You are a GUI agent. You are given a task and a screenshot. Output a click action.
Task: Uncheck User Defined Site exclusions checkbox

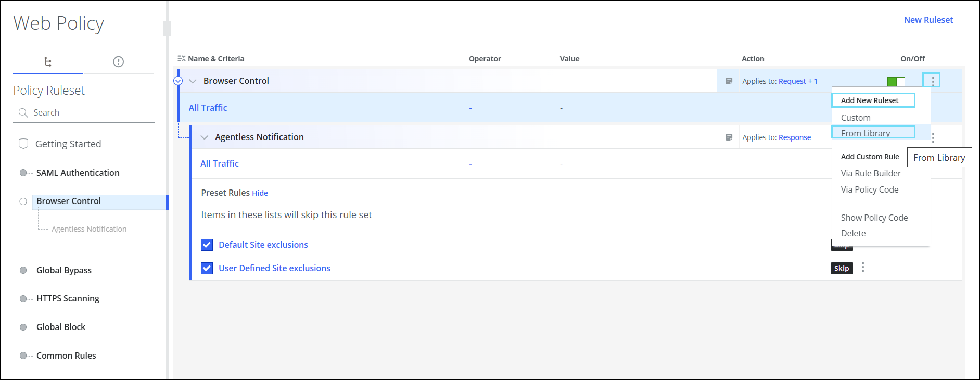pos(207,268)
